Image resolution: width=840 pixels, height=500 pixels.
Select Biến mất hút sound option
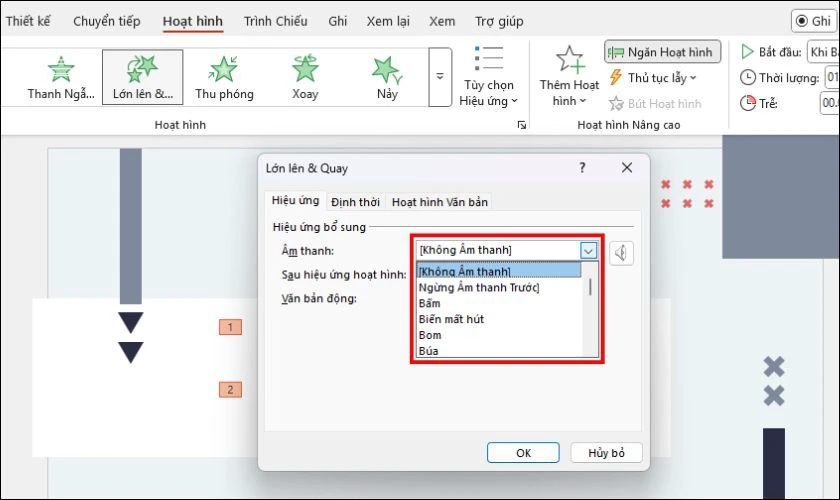tap(498, 319)
